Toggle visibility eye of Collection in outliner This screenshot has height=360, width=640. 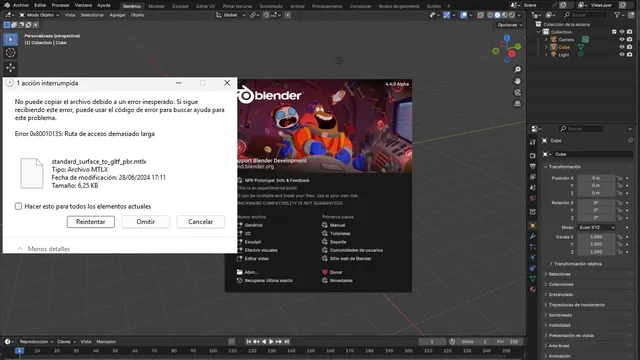(x=622, y=32)
